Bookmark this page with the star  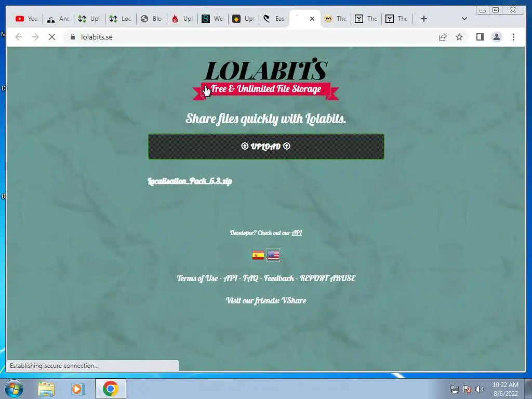coord(459,37)
